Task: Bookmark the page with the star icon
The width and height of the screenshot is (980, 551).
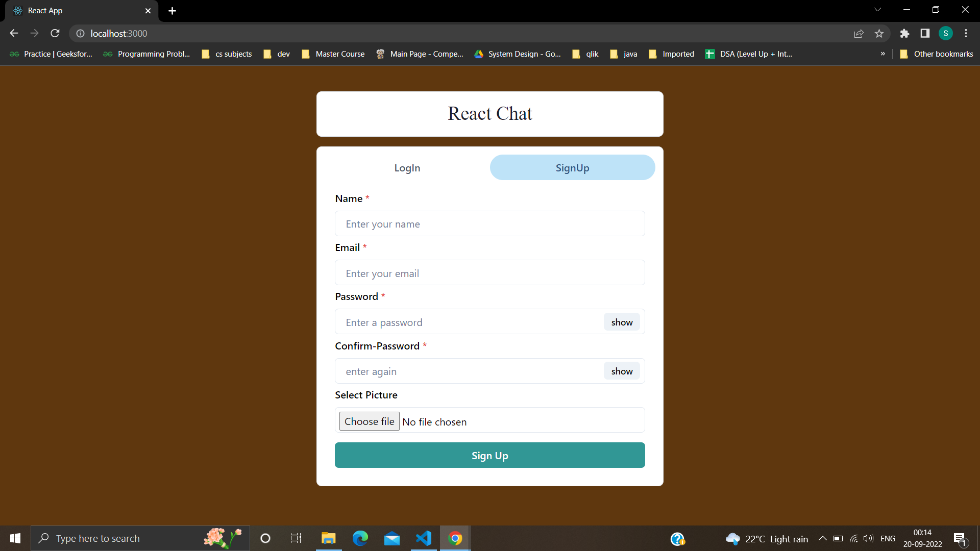Action: click(879, 33)
